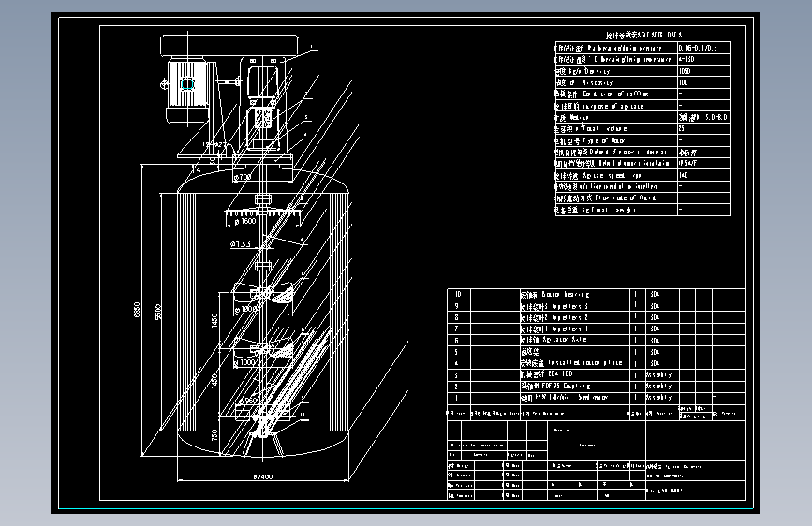
Task: Click the IP54/F insulation value cell
Action: tap(703, 163)
